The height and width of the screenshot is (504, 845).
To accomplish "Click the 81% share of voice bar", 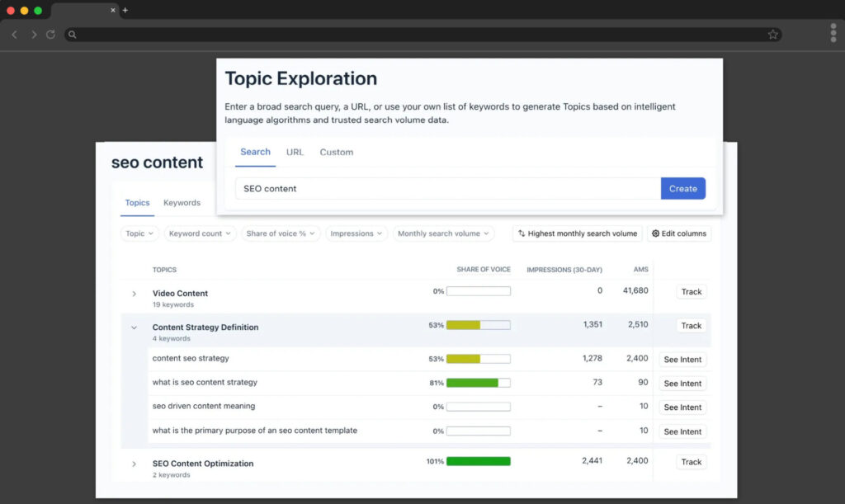I will [479, 383].
